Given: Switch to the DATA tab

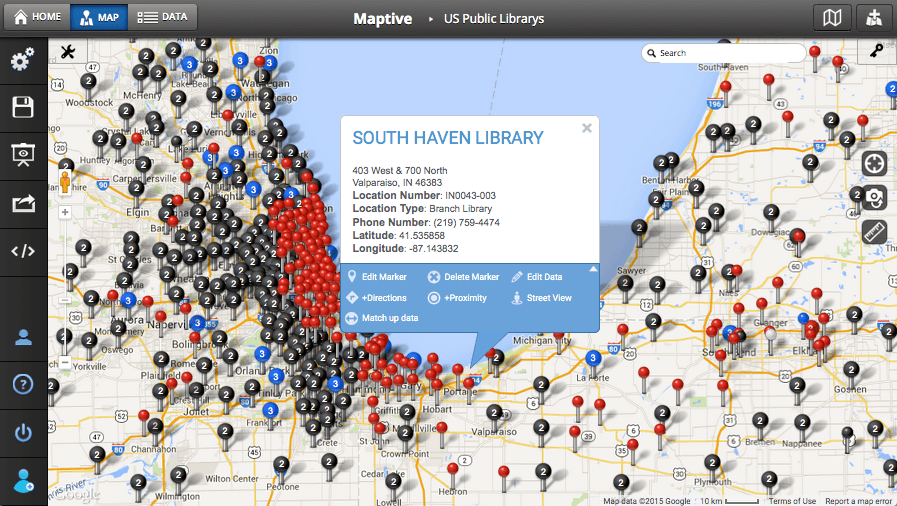Looking at the screenshot, I should [162, 17].
